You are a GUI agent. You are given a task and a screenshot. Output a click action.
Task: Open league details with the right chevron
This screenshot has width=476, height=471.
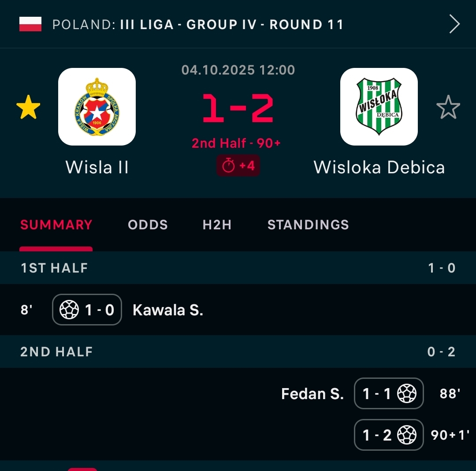(x=454, y=24)
